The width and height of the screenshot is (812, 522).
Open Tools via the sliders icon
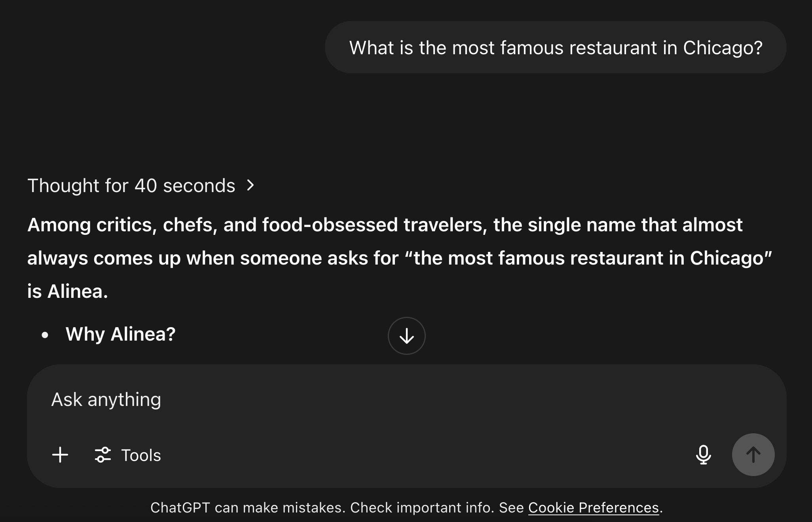(x=103, y=455)
